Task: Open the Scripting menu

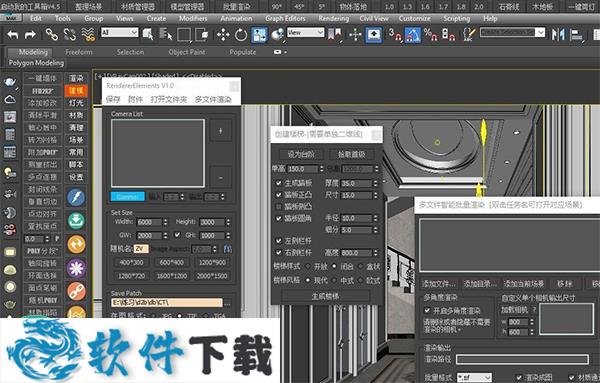Action: pyautogui.click(x=457, y=18)
